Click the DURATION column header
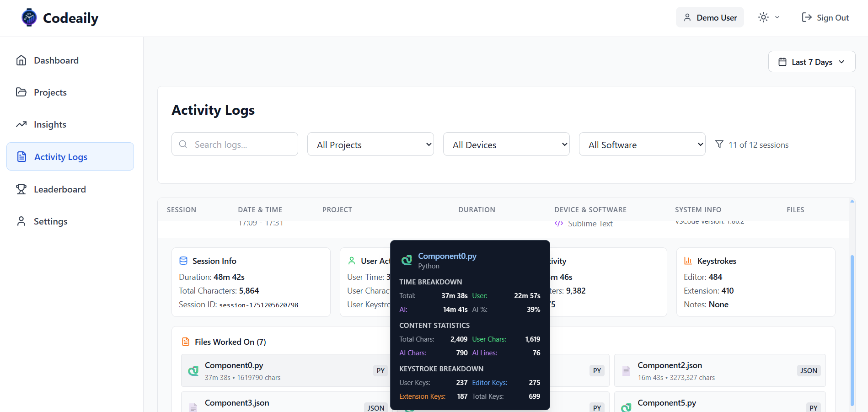 [x=477, y=210]
